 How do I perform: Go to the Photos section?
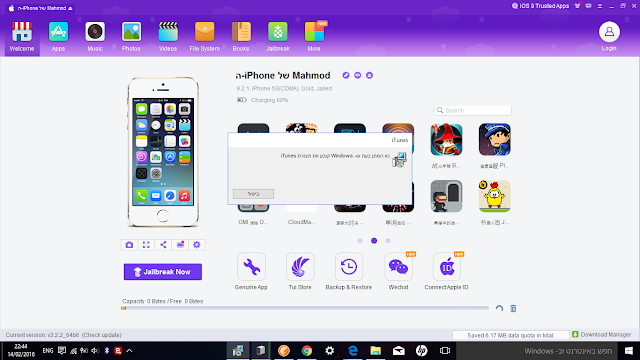tap(131, 37)
